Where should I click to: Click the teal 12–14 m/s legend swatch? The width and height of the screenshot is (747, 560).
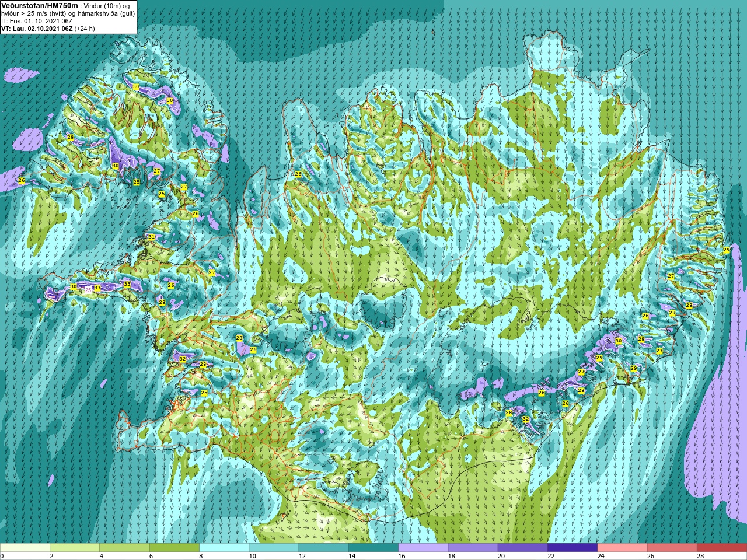click(x=324, y=548)
